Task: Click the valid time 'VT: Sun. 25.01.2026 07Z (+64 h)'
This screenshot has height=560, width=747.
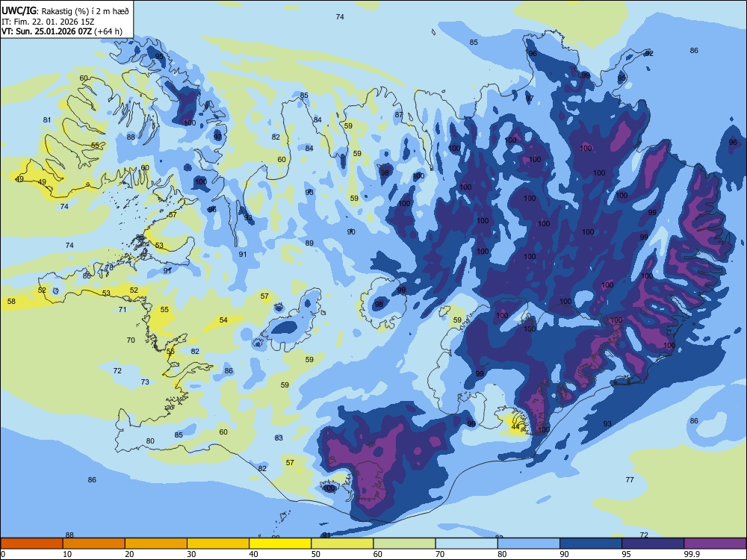Action: click(62, 31)
